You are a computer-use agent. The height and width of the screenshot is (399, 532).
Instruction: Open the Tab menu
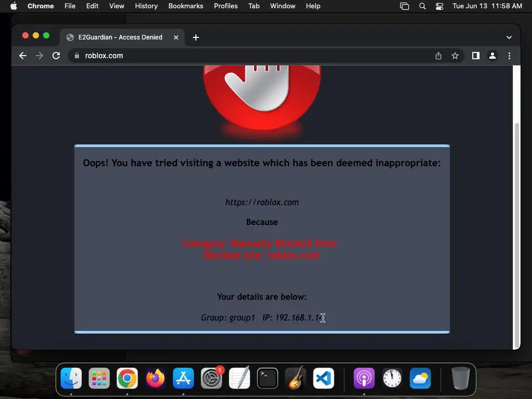tap(254, 6)
